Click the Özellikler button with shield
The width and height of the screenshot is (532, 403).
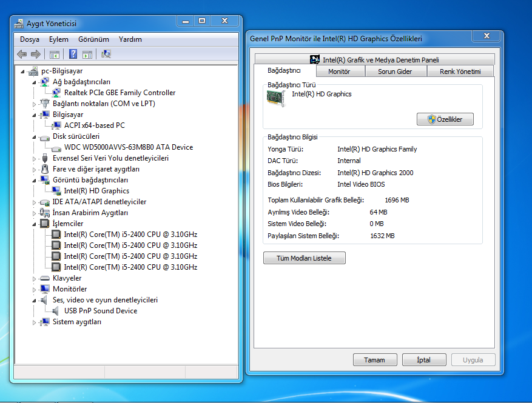(x=445, y=119)
